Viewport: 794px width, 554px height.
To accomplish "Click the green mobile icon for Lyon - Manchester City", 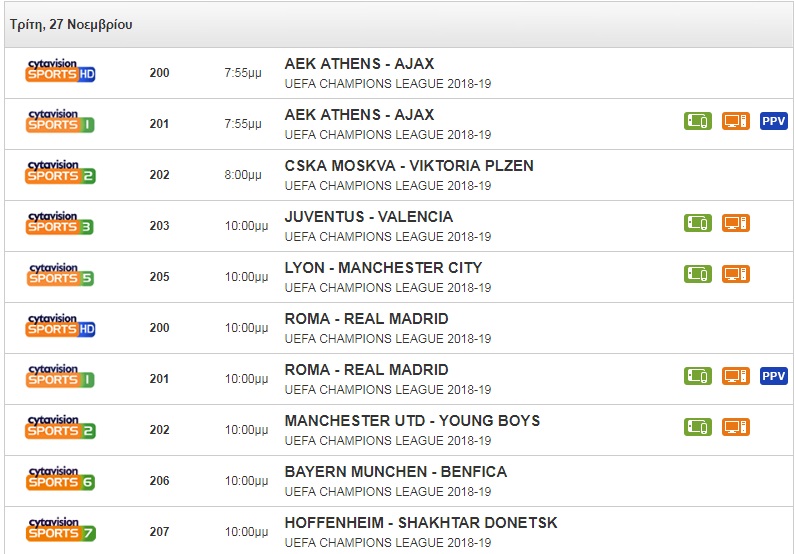I will 698,274.
